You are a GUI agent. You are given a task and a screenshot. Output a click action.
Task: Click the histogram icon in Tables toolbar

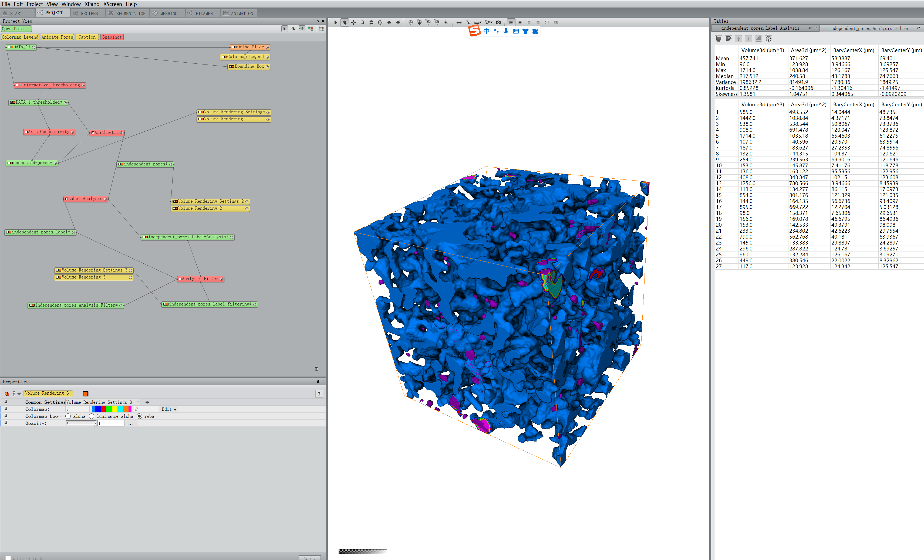(758, 39)
